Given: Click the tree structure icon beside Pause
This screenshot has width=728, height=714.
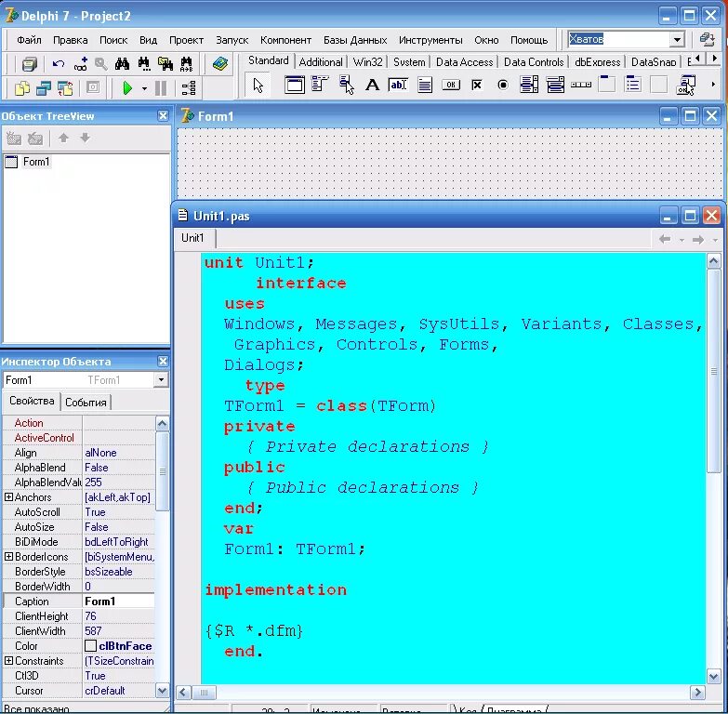Looking at the screenshot, I should click(189, 87).
